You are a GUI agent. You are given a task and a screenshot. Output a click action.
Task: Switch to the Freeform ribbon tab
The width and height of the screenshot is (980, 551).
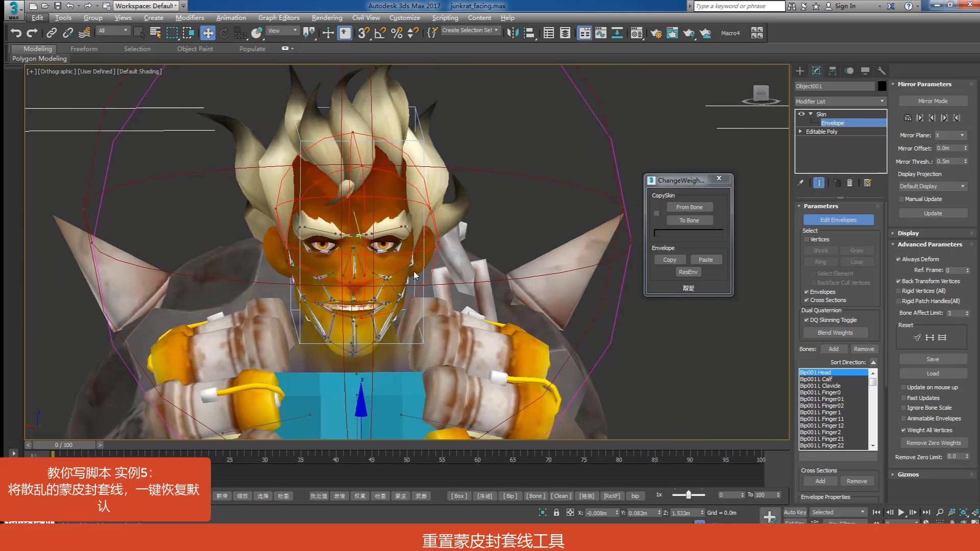[84, 48]
